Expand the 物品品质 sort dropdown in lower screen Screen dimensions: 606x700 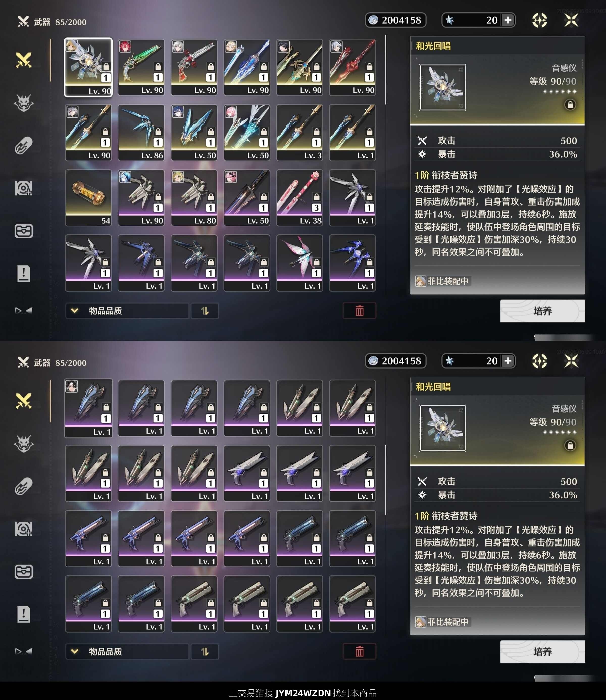[127, 651]
